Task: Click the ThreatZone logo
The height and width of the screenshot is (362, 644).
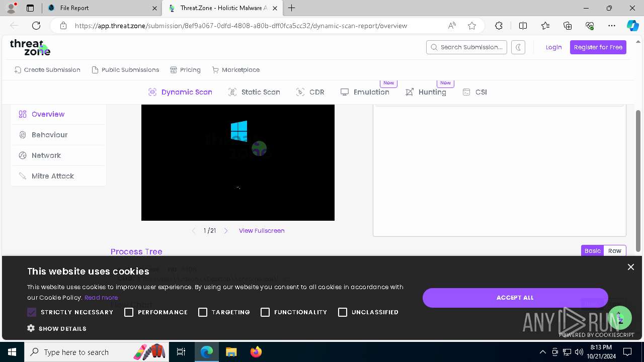Action: point(30,47)
